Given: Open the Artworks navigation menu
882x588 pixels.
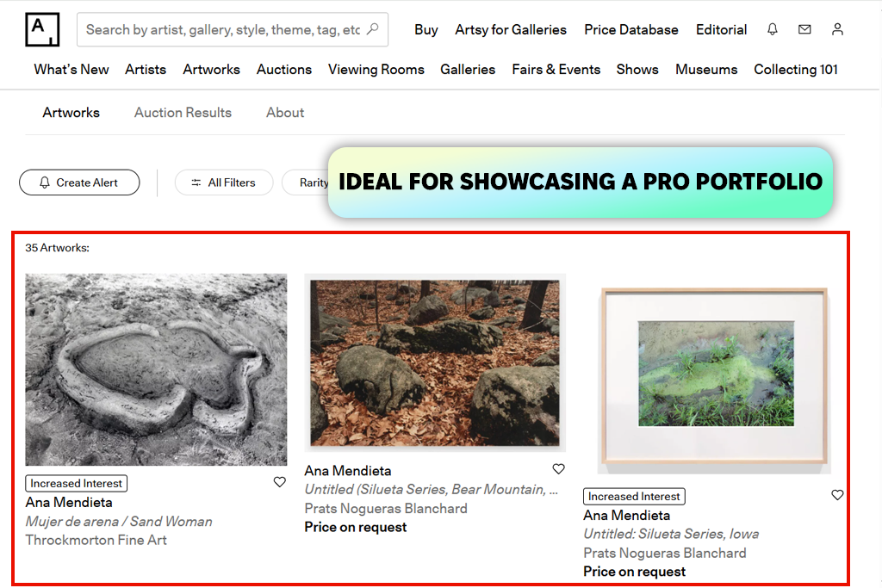Looking at the screenshot, I should 212,69.
